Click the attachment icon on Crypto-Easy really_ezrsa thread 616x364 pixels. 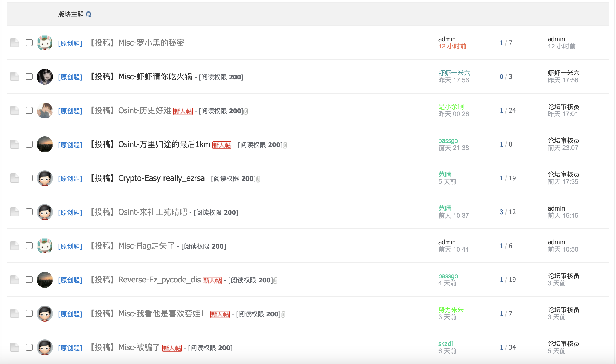[258, 179]
